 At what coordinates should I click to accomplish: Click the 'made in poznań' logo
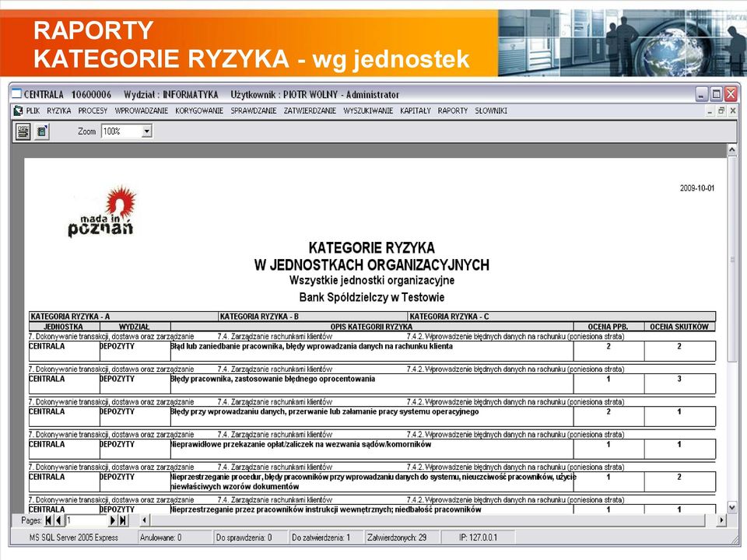[103, 212]
